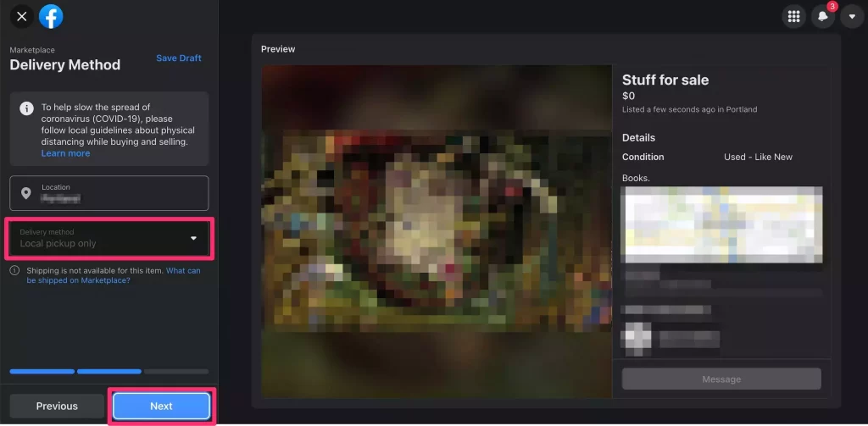Click the third progress step bar segment
Image resolution: width=868 pixels, height=426 pixels.
point(176,371)
